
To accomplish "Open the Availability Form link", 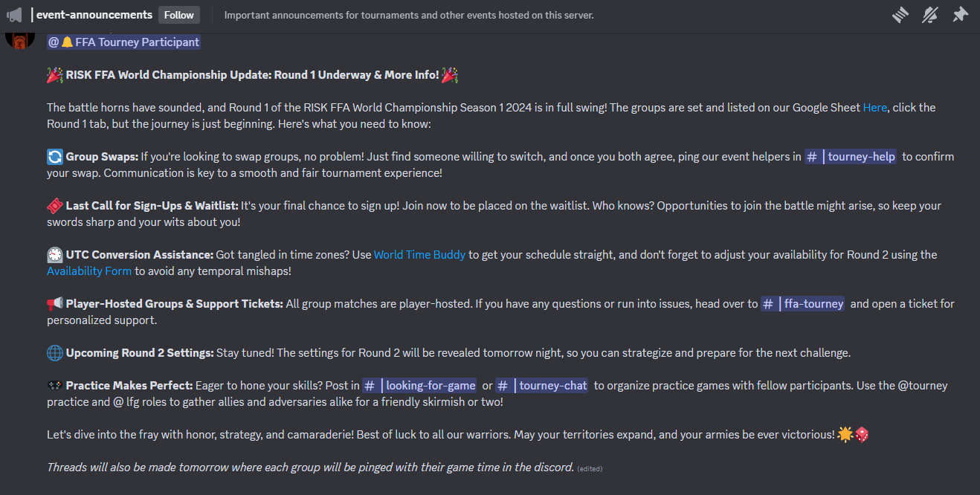I will pyautogui.click(x=89, y=271).
